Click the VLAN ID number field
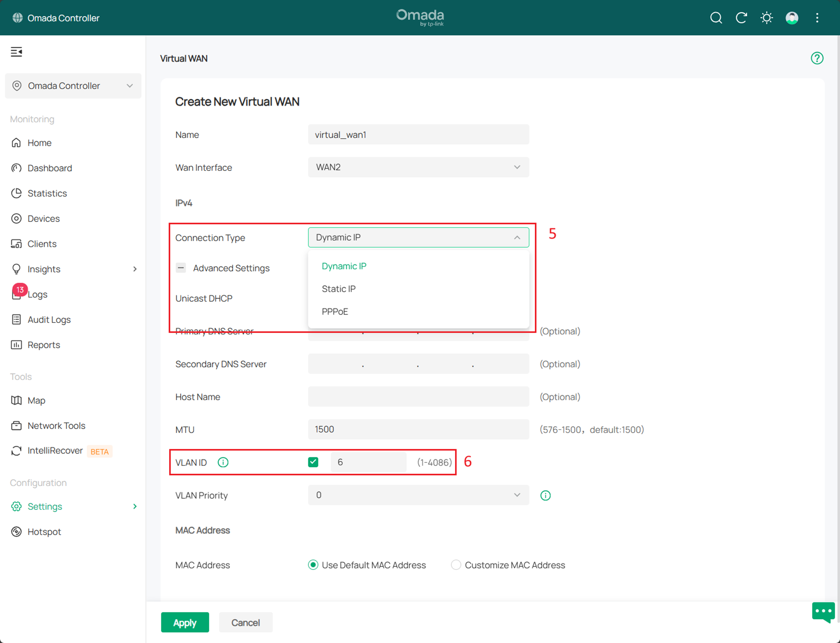The width and height of the screenshot is (840, 643). (x=368, y=462)
